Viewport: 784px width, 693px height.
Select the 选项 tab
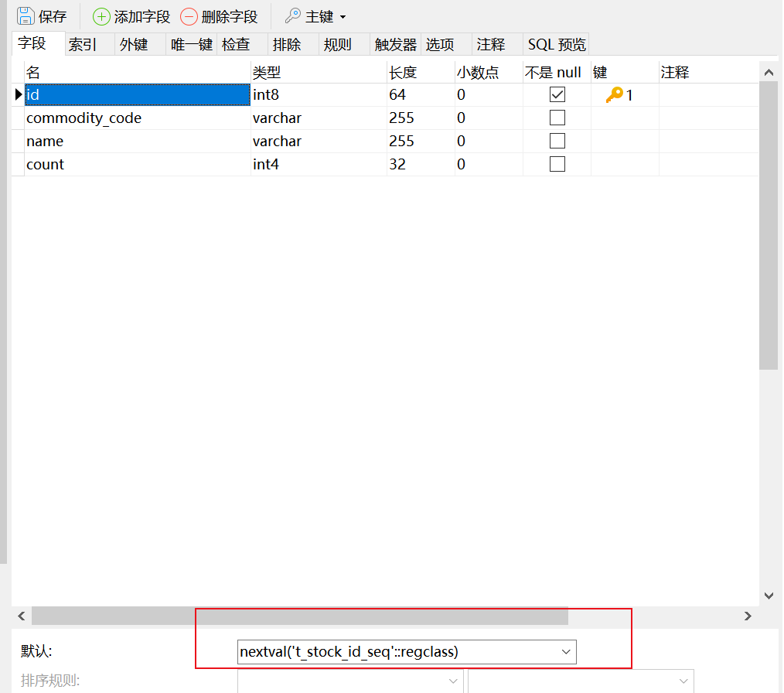pos(440,44)
